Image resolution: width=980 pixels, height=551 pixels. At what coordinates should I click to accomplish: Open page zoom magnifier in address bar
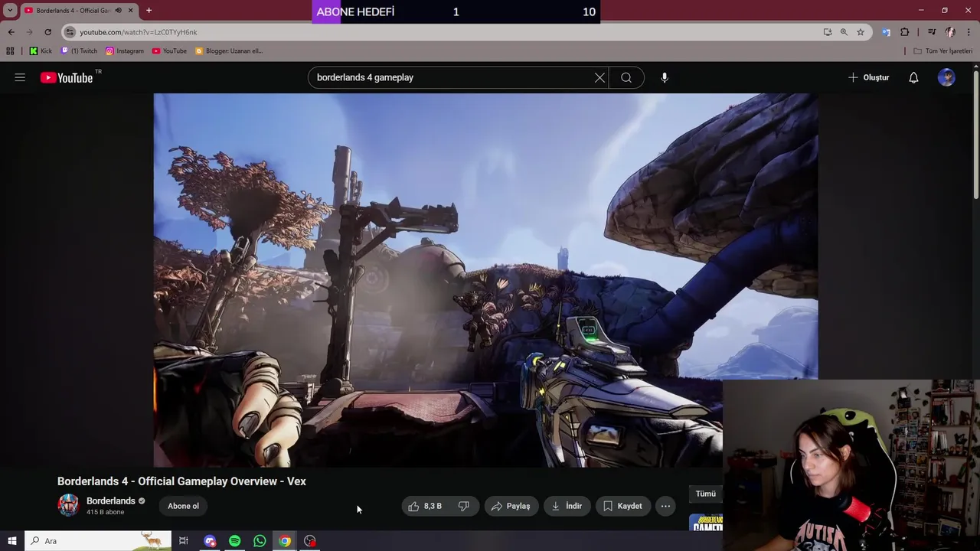point(844,32)
